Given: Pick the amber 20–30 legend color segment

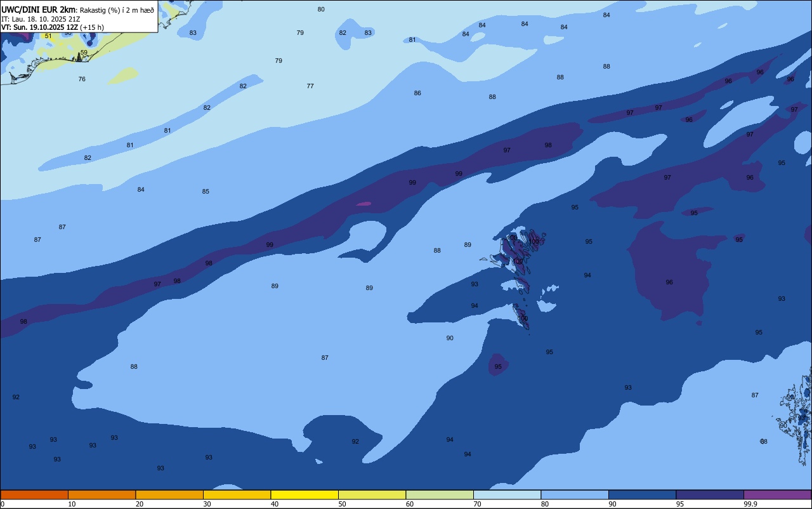Looking at the screenshot, I should [169, 494].
